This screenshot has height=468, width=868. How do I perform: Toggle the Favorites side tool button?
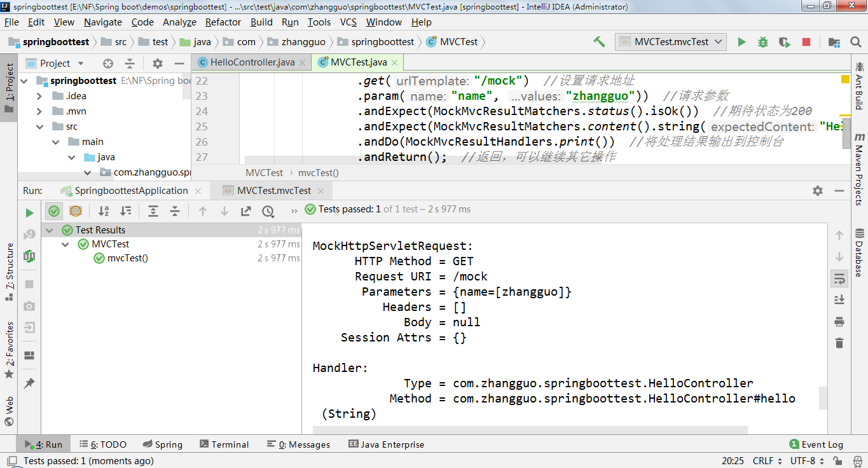click(x=9, y=350)
